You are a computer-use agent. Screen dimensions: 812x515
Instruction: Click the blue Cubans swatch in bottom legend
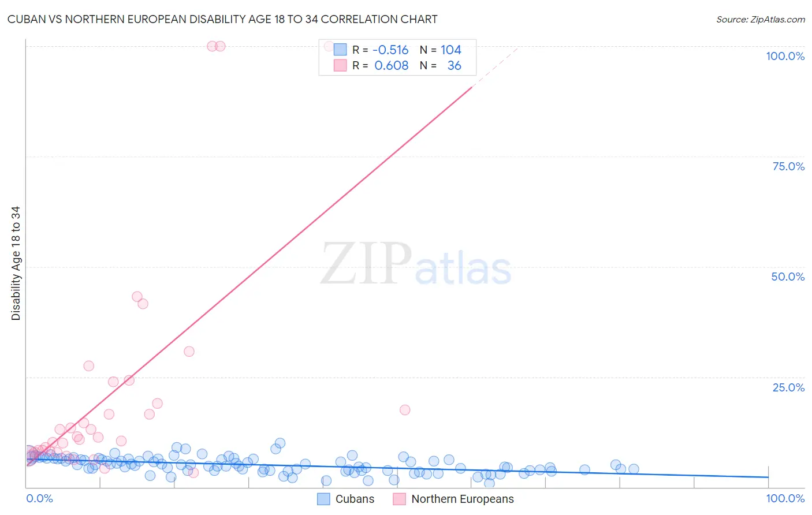tap(324, 499)
